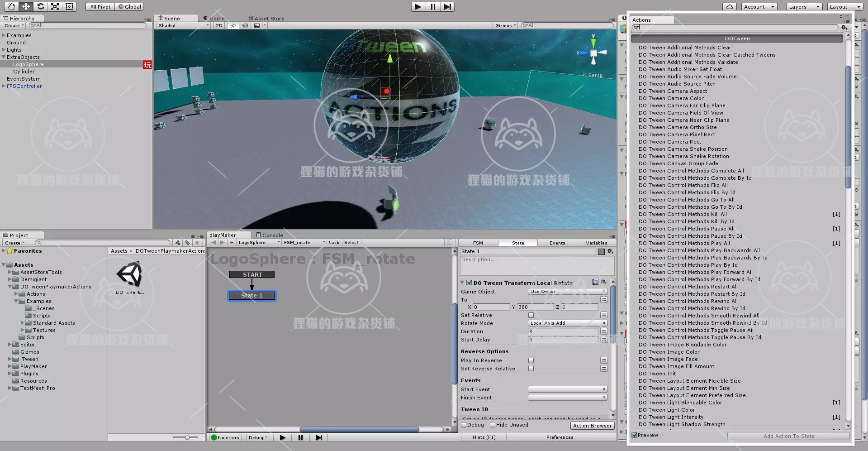
Task: Open help for DO Tween Local Rotate action
Action: click(x=595, y=282)
